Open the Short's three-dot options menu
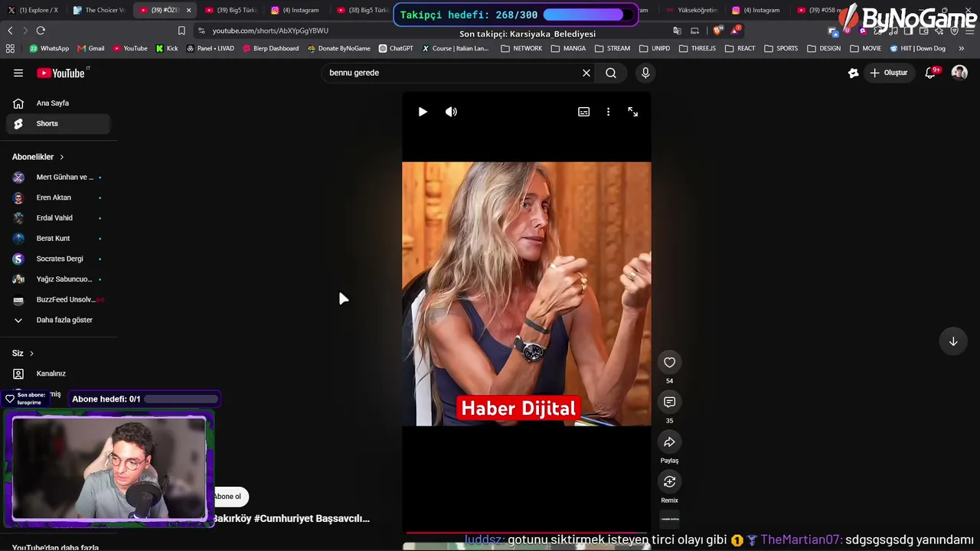Screen dimensions: 980x551 [x=608, y=112]
